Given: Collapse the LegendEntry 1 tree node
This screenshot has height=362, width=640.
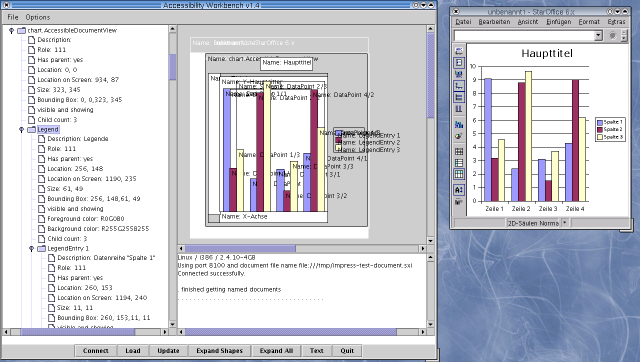Looking at the screenshot, I should (x=31, y=249).
